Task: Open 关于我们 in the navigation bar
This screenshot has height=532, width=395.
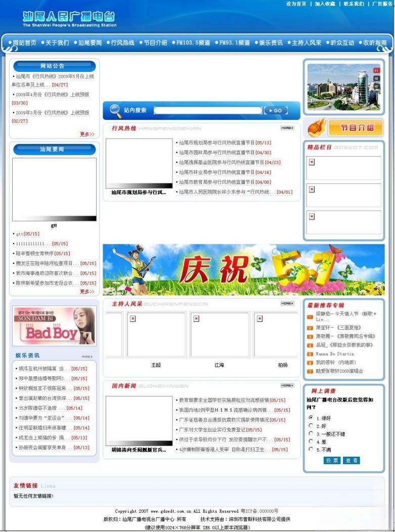Action: 57,43
